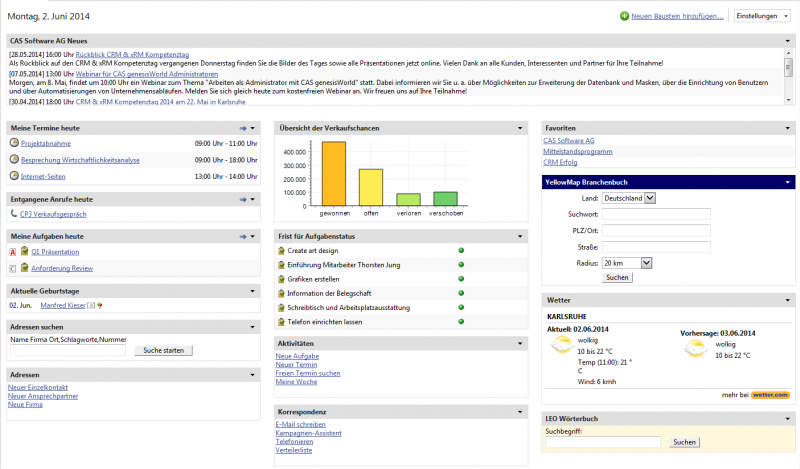The height and width of the screenshot is (469, 800).
Task: Click YellowMap Suchen button
Action: pos(617,278)
